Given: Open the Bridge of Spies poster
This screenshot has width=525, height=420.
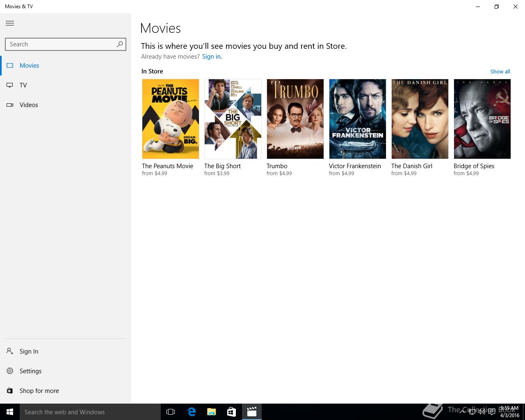Looking at the screenshot, I should click(x=482, y=119).
